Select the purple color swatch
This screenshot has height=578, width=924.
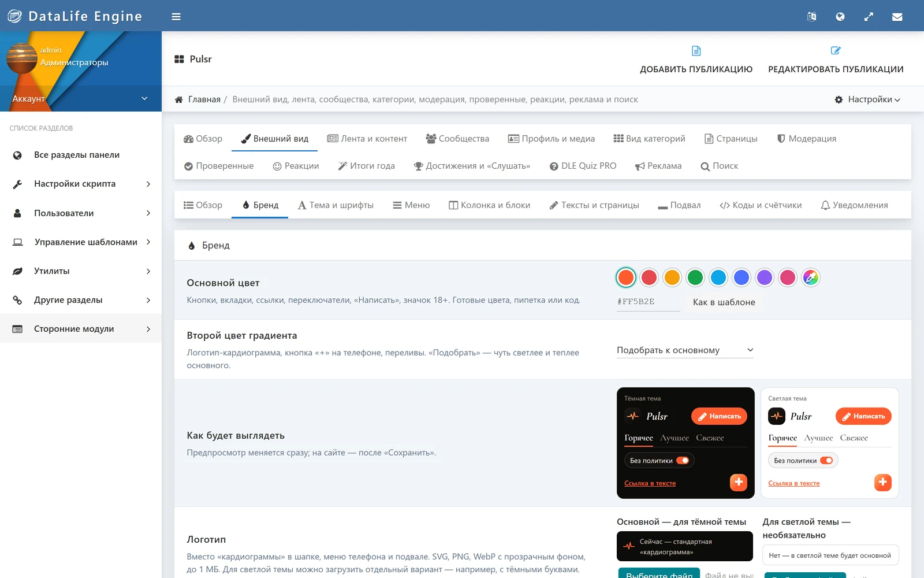click(x=765, y=277)
